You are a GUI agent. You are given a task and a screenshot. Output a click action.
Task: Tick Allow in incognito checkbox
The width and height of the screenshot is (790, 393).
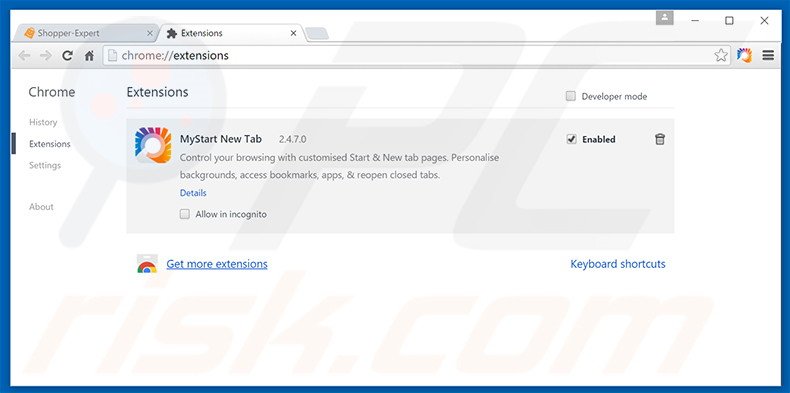pyautogui.click(x=185, y=214)
